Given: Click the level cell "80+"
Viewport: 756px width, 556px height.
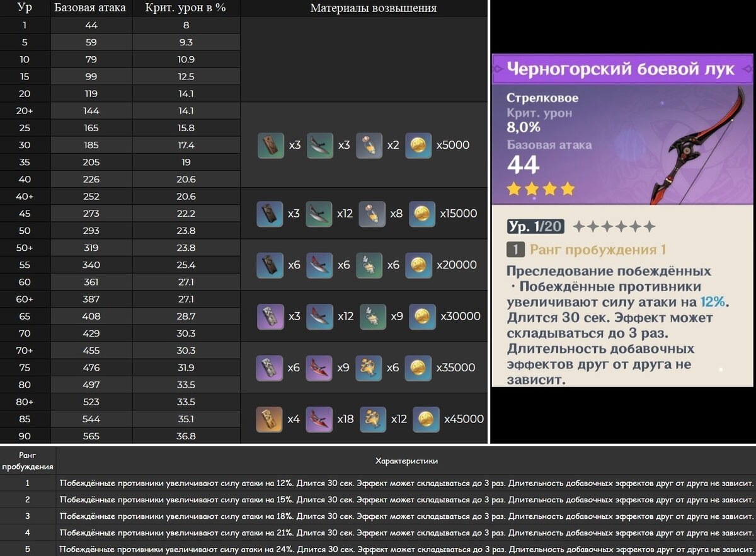Looking at the screenshot, I should click(x=25, y=402).
